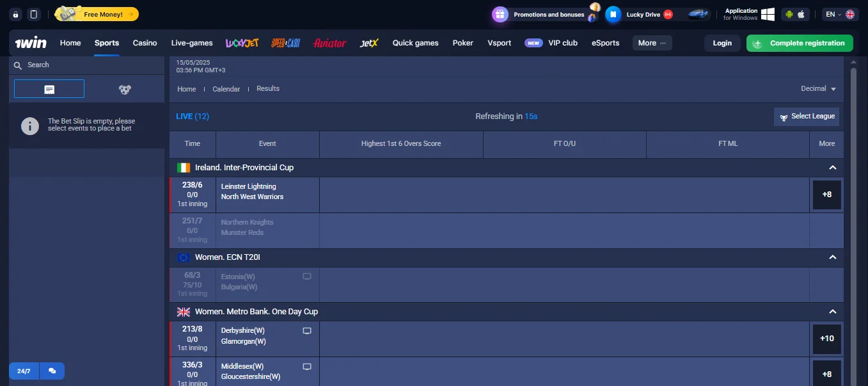Screen dimensions: 868x386
Task: Click the FT O/U column header
Action: click(x=565, y=144)
